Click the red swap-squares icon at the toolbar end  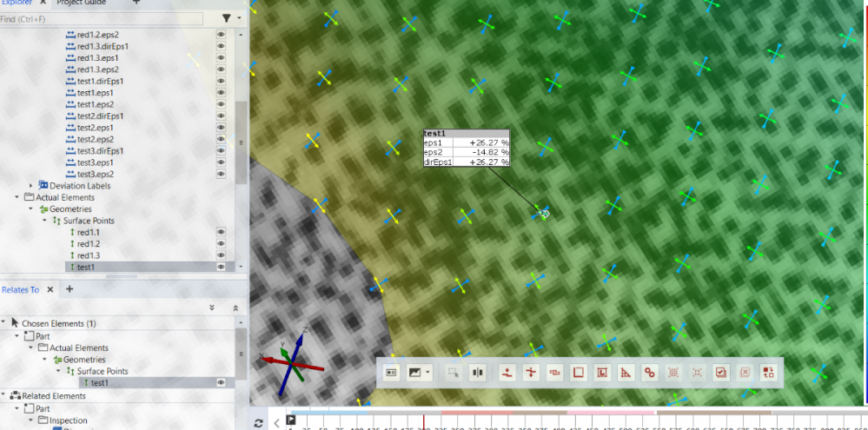tap(768, 373)
